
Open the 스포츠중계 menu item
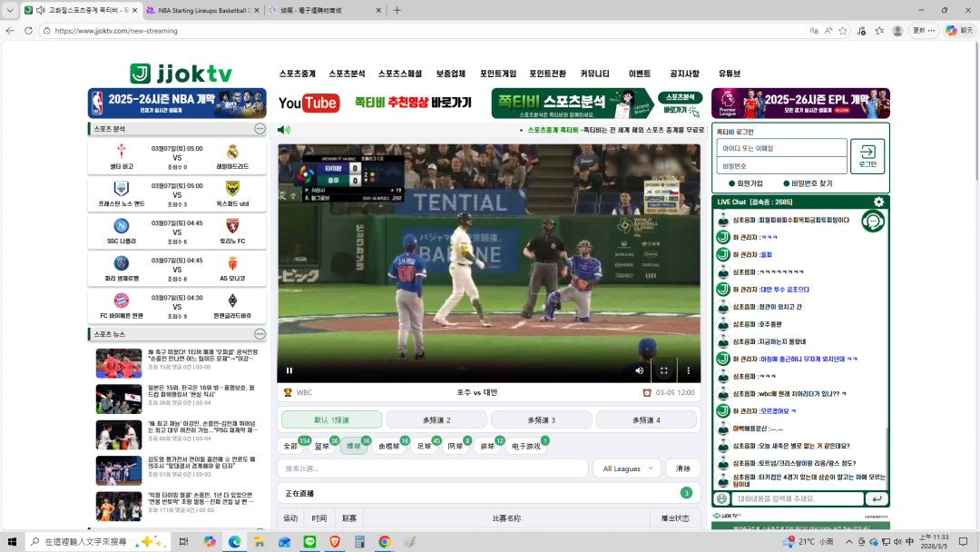[x=298, y=74]
